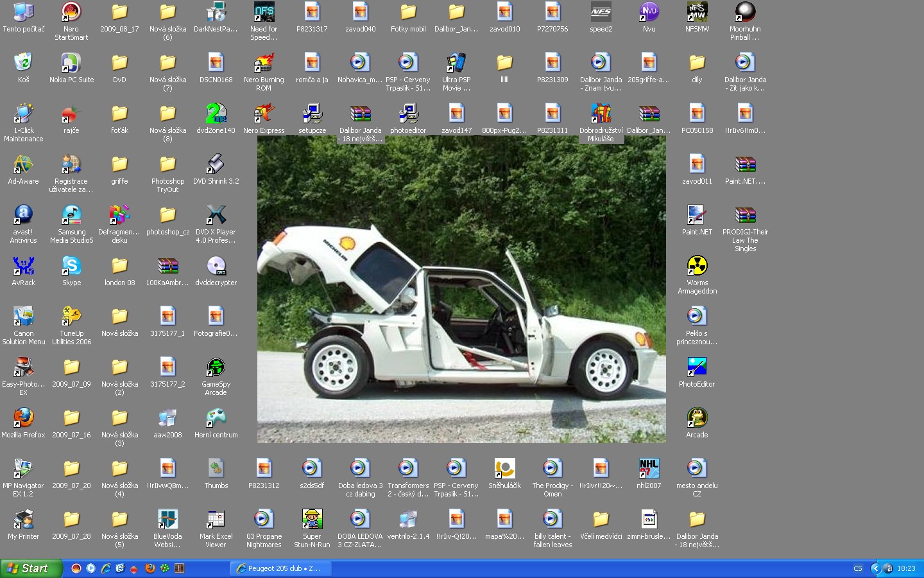Select the Super Stun-N-Run game icon

tap(312, 520)
